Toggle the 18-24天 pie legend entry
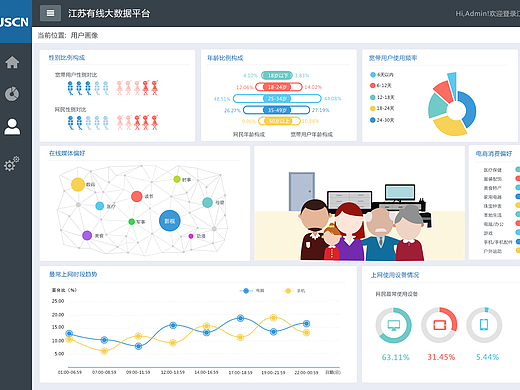520x390 pixels. pyautogui.click(x=382, y=108)
